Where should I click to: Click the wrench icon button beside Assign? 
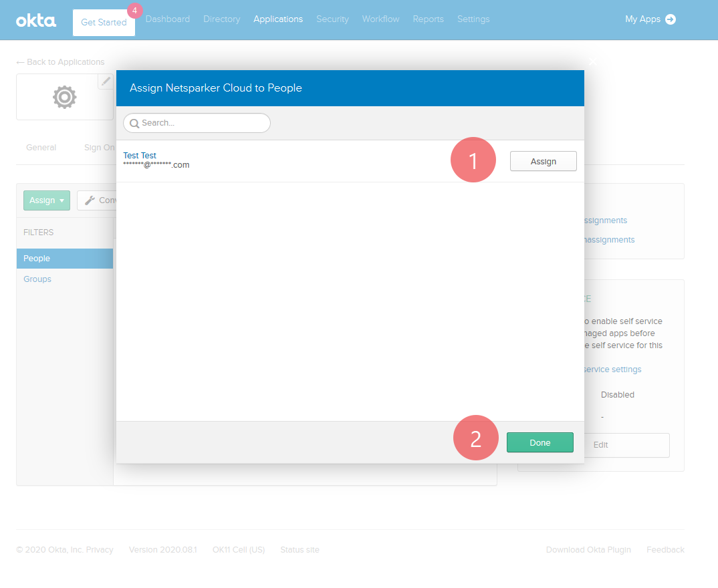[x=90, y=200]
